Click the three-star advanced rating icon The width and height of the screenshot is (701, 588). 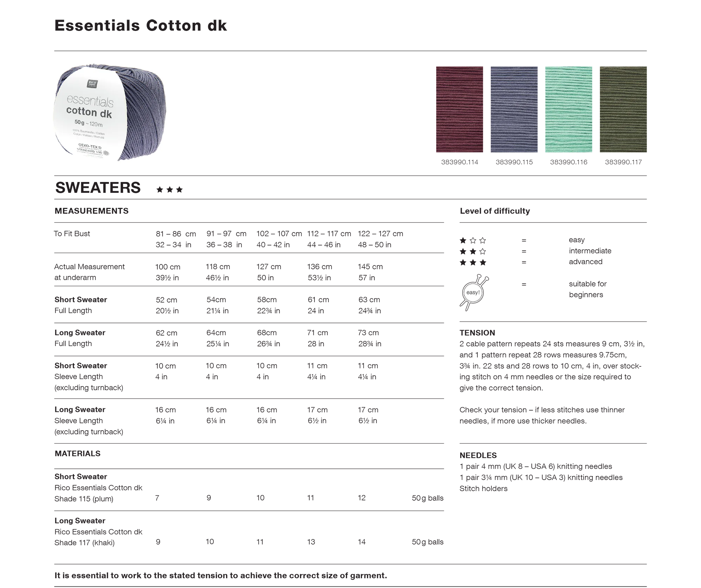click(473, 262)
